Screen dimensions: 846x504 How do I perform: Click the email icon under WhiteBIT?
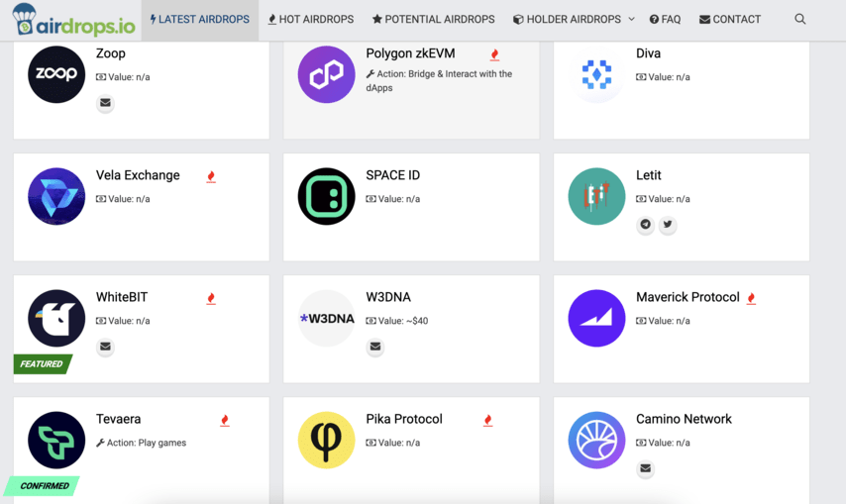(105, 347)
